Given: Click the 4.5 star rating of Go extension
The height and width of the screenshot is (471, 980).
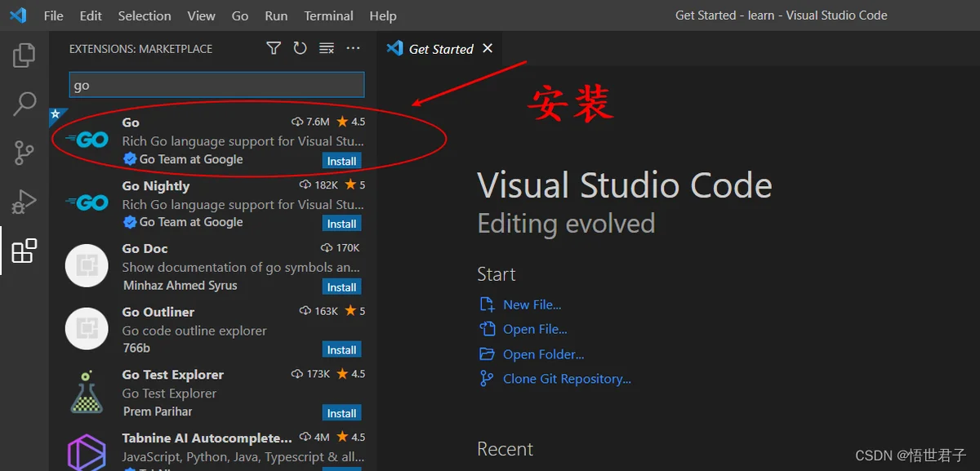Looking at the screenshot, I should point(351,122).
